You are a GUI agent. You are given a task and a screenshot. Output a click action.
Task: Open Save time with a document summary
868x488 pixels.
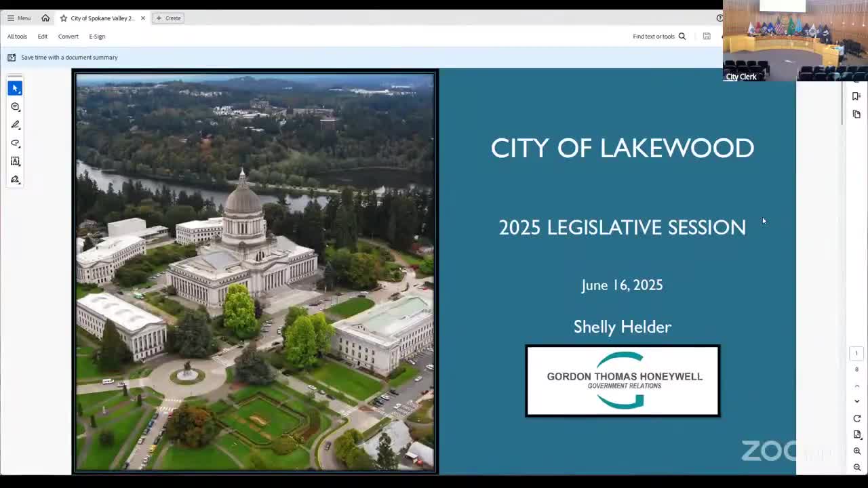(x=69, y=58)
